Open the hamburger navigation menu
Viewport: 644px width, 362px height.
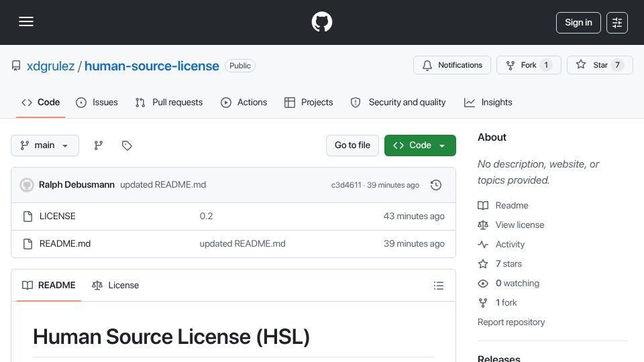26,21
